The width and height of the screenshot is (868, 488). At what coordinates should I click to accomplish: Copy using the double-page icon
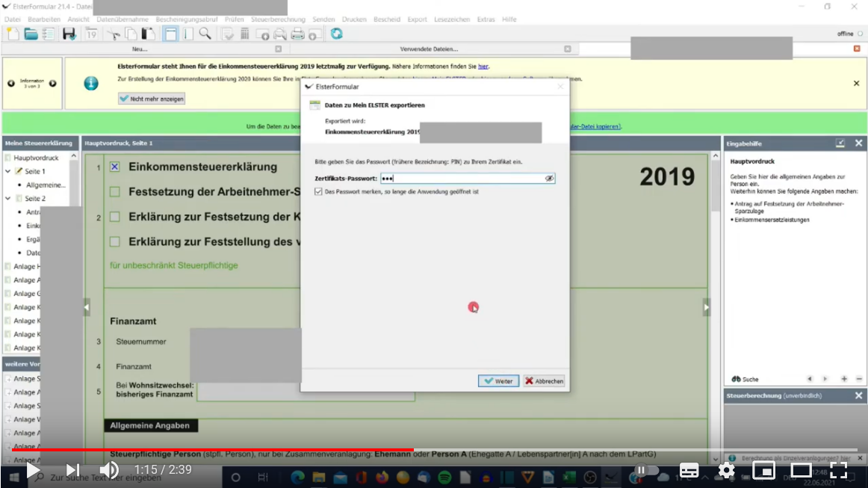tap(131, 34)
